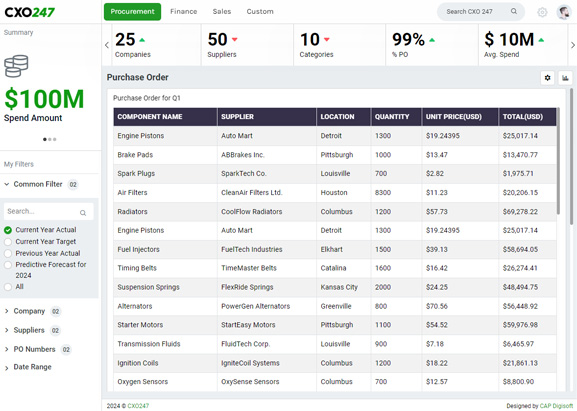Select the Previous Year Actual option
577x411 pixels.
pyautogui.click(x=8, y=254)
